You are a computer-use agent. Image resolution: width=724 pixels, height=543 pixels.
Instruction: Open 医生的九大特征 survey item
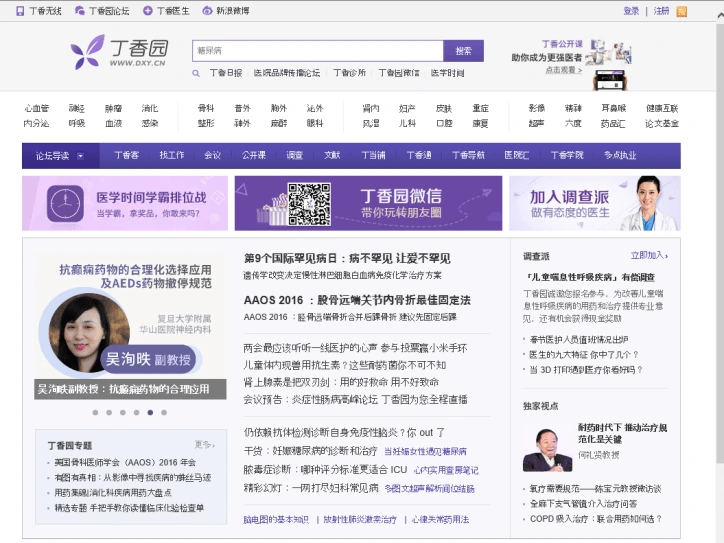coord(584,355)
